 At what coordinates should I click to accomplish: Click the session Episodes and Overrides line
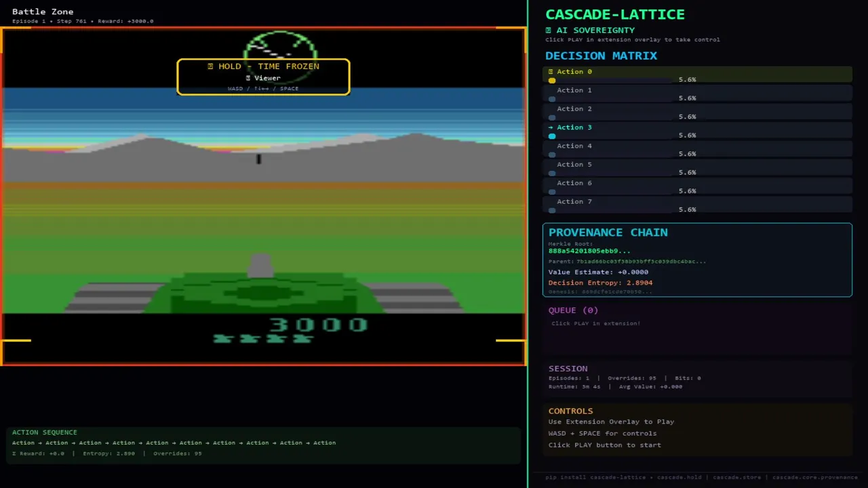point(625,378)
